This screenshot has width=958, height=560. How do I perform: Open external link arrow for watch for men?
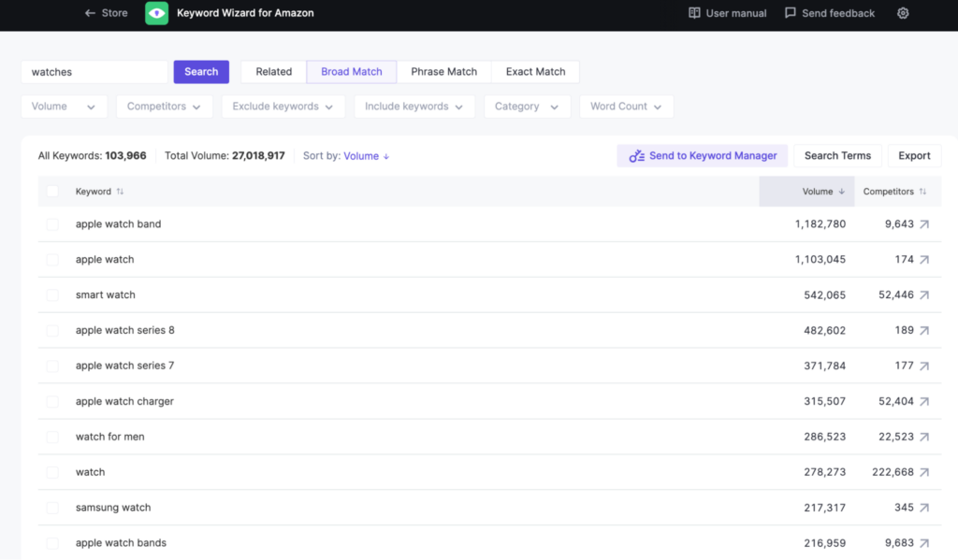[x=924, y=437]
